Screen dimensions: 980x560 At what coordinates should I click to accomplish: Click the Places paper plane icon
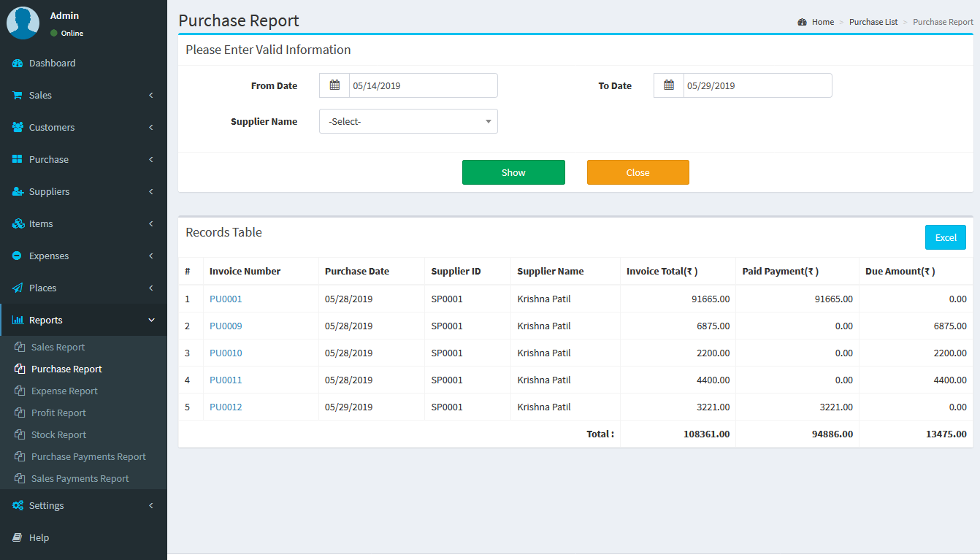[x=18, y=288]
